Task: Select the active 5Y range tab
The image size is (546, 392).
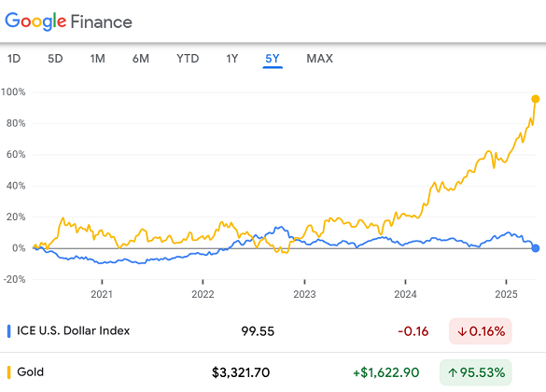Action: 273,59
